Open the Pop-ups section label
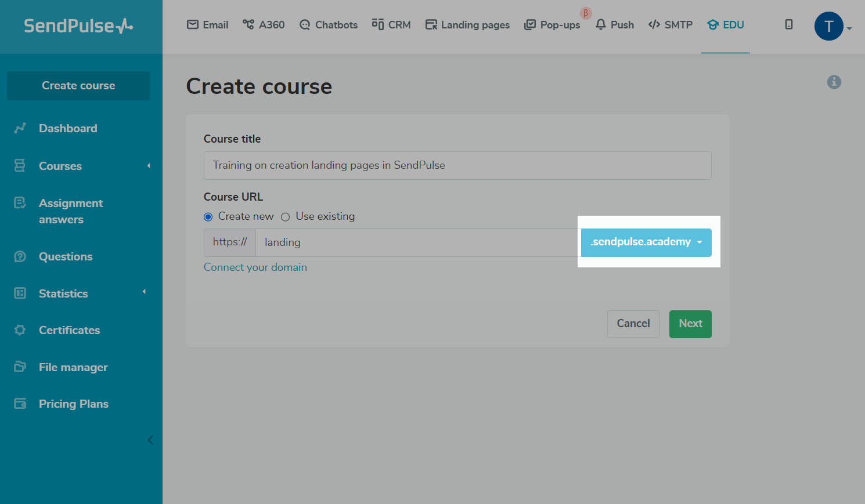This screenshot has width=865, height=504. point(560,25)
